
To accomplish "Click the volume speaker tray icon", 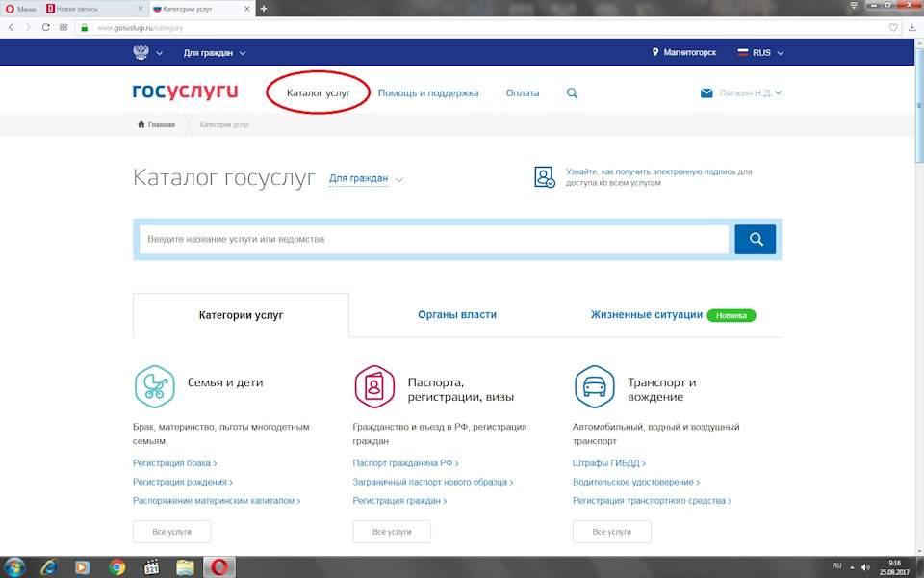I will tap(865, 567).
